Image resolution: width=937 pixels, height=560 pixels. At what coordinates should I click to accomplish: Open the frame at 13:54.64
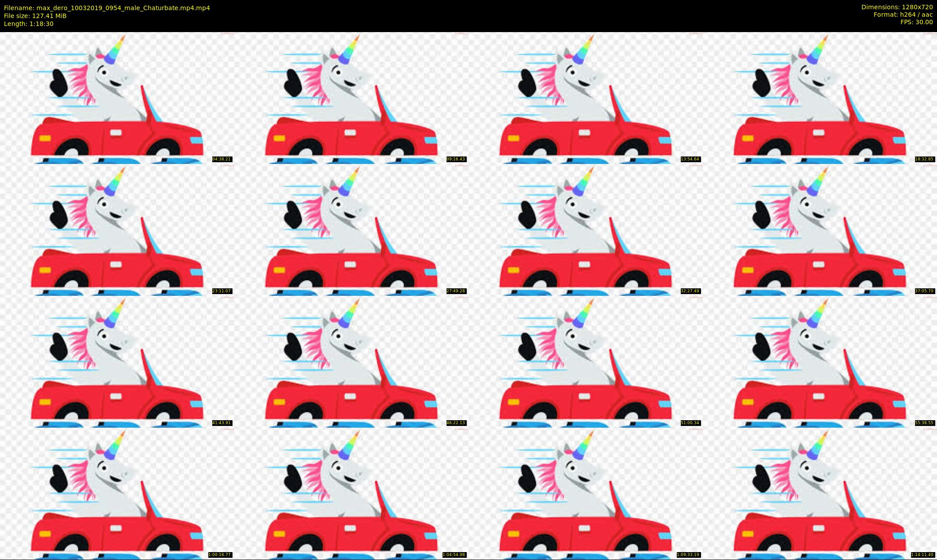[585, 98]
